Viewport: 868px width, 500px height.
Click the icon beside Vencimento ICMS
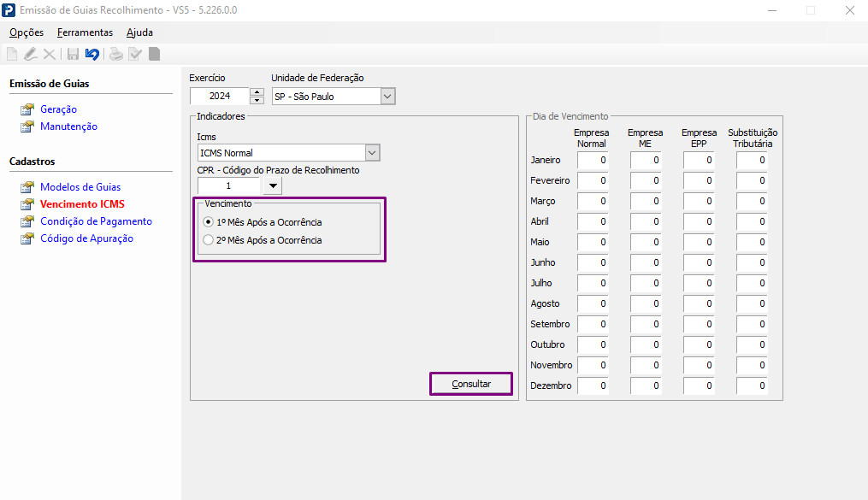tap(27, 204)
